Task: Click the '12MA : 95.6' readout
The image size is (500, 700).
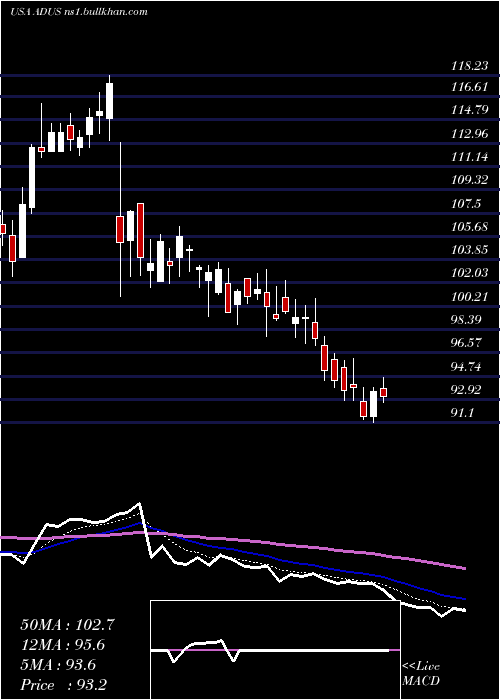Action: coord(65,645)
